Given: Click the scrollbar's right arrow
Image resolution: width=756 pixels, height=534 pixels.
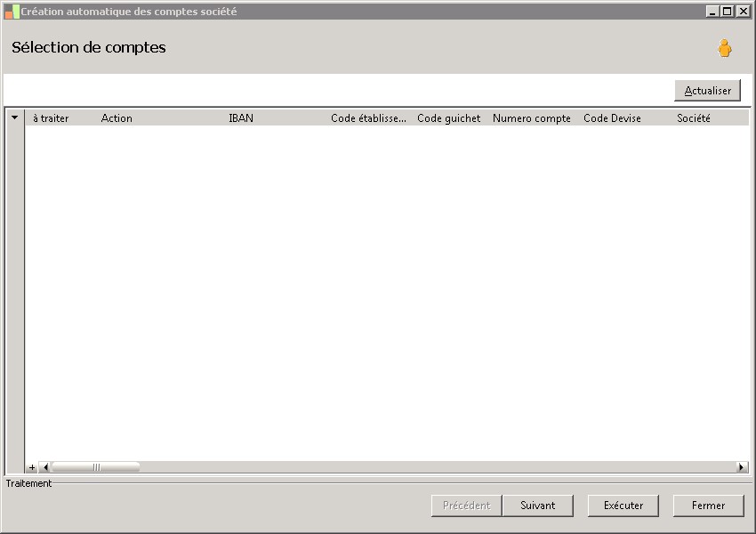Looking at the screenshot, I should (742, 467).
